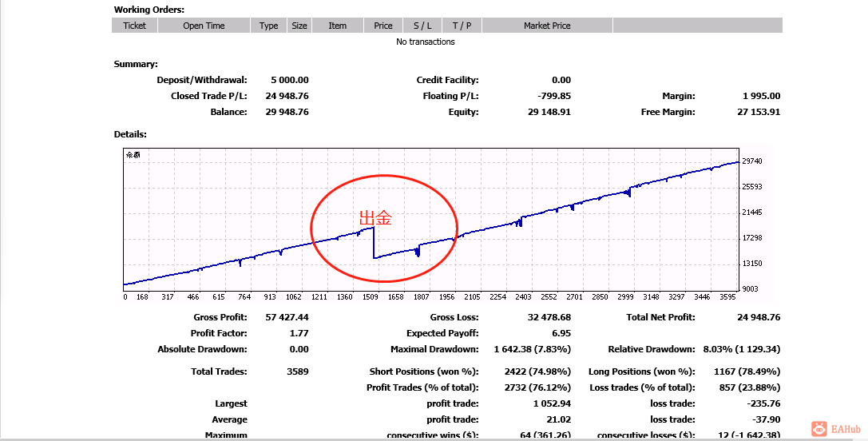The width and height of the screenshot is (868, 441).
Task: Click the Gross Profit value 57 427.44
Action: [287, 317]
